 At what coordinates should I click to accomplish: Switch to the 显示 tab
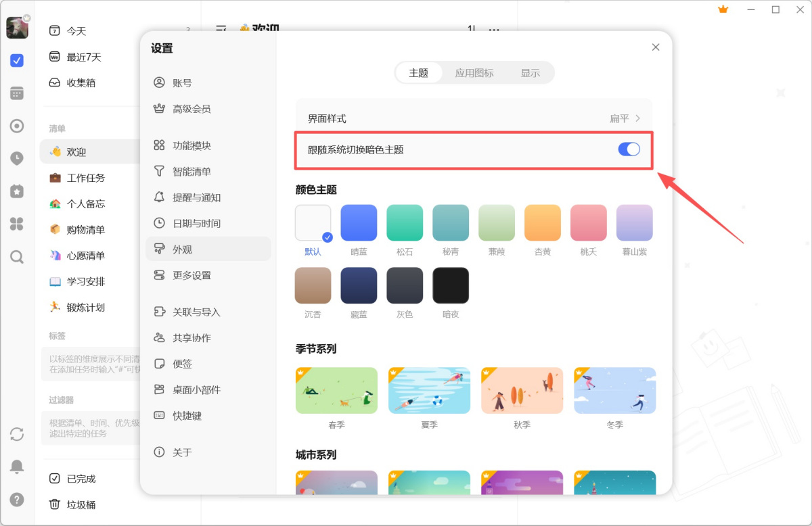pyautogui.click(x=531, y=73)
